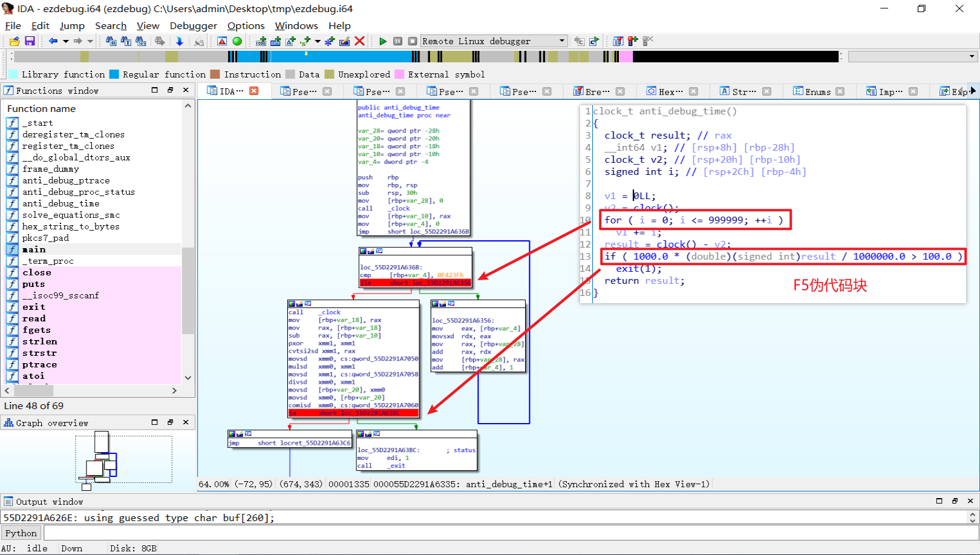The width and height of the screenshot is (980, 555).
Task: Click the blue down-arrow jump icon
Action: [180, 41]
